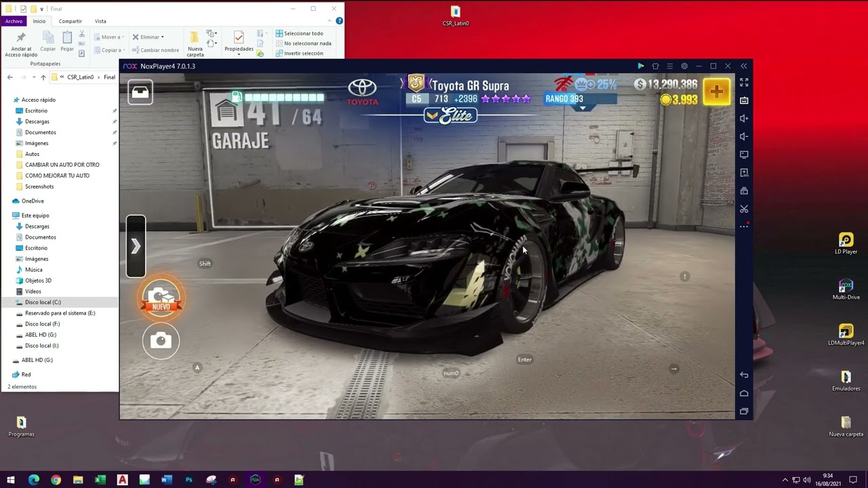The height and width of the screenshot is (488, 868).
Task: Open the Windows Start menu
Action: point(11,480)
